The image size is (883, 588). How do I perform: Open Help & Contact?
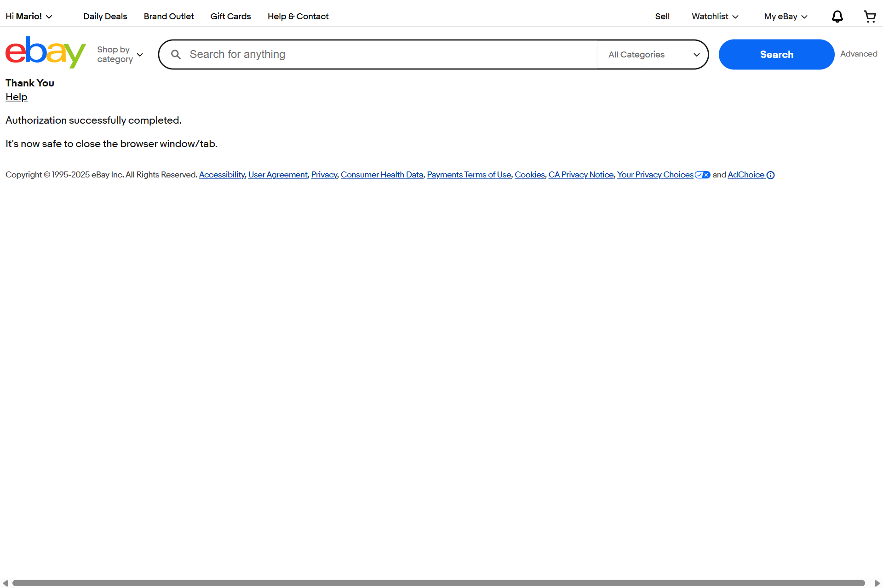pyautogui.click(x=298, y=16)
